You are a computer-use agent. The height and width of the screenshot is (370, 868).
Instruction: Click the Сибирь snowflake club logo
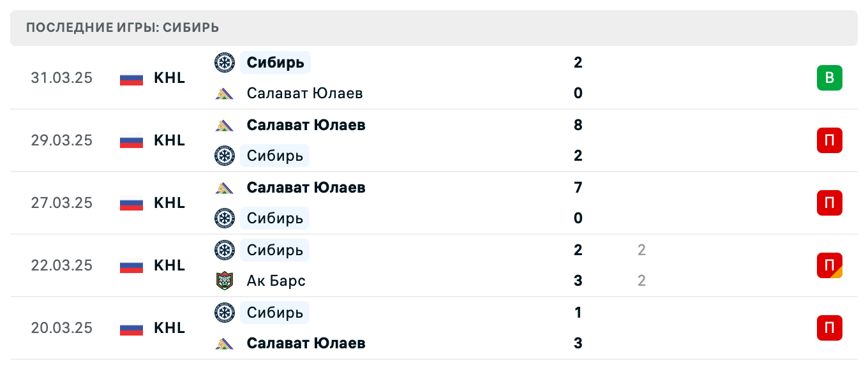pyautogui.click(x=225, y=63)
